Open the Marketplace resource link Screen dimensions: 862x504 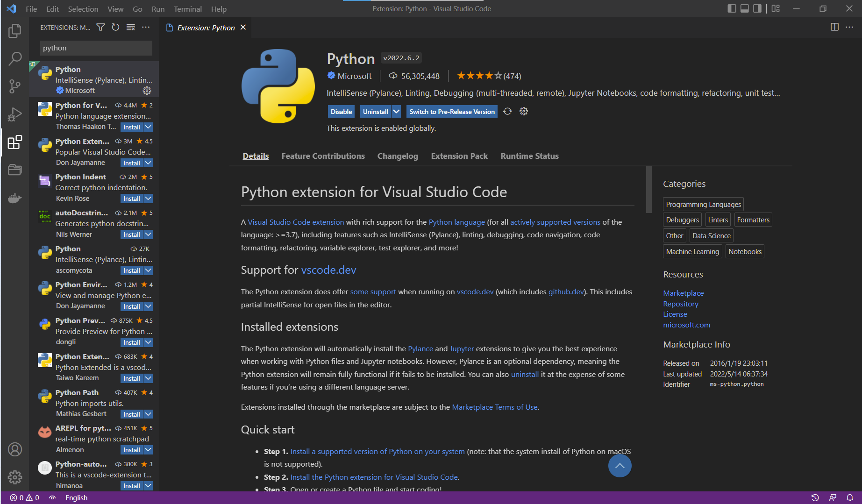click(x=683, y=293)
